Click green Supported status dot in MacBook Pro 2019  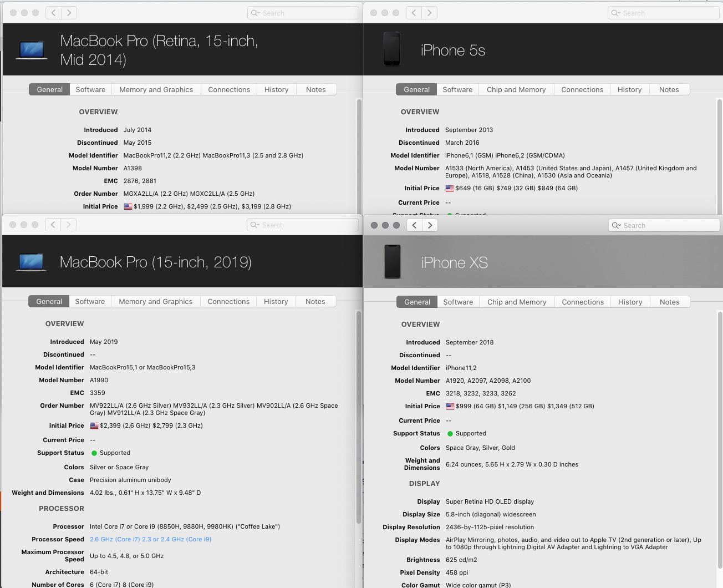(x=94, y=453)
